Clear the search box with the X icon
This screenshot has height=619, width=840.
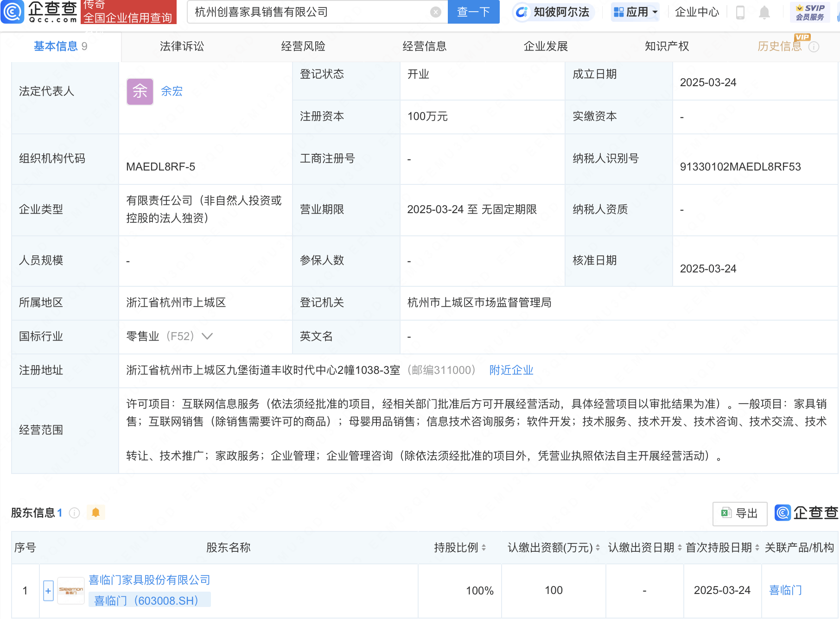(435, 12)
